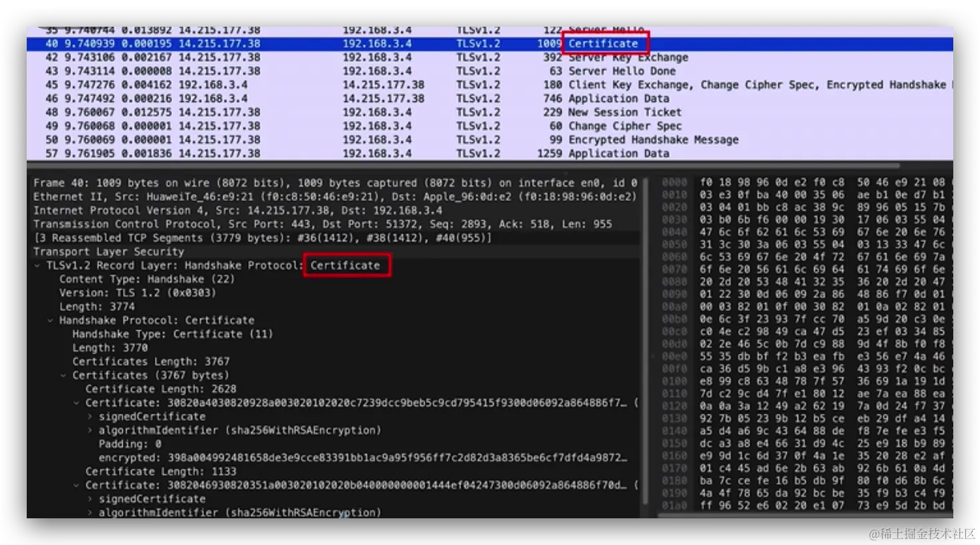
Task: Collapse the TLSv1.2 Record Layer tree node
Action: [x=37, y=266]
